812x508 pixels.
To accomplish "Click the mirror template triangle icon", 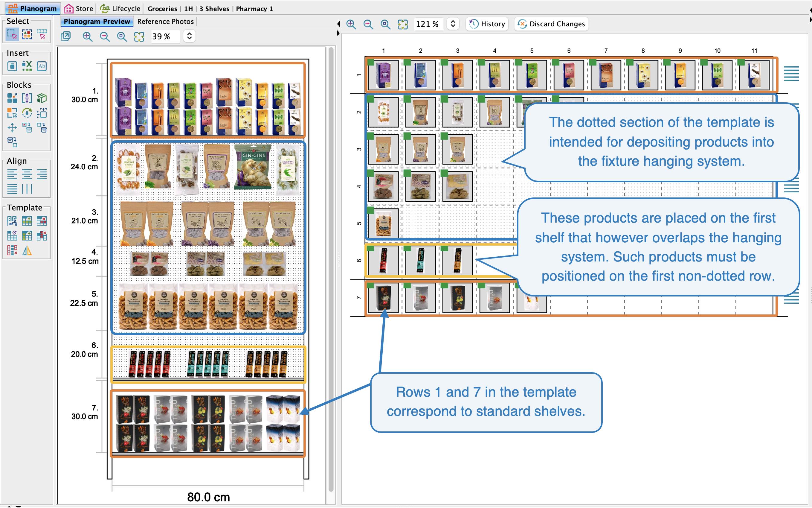I will [27, 250].
